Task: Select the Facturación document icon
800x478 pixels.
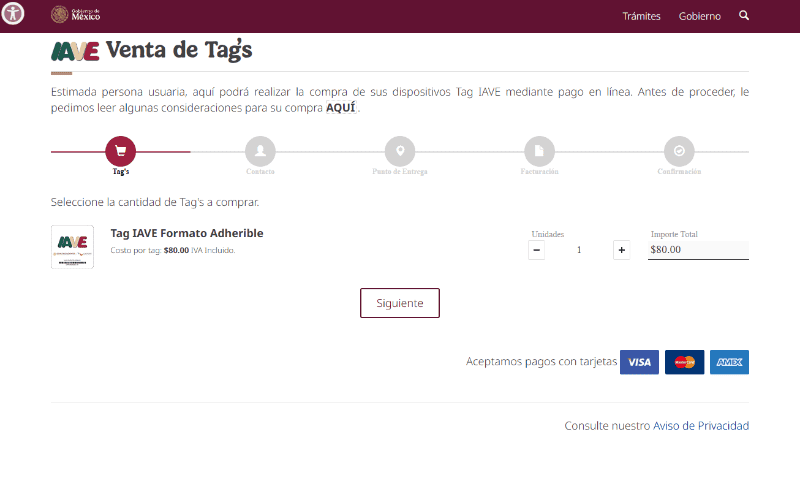Action: click(x=539, y=152)
